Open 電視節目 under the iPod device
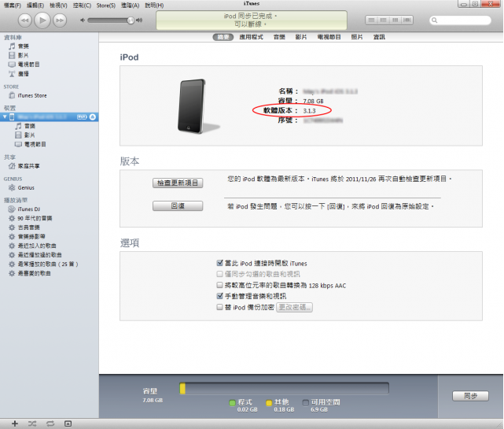 click(x=35, y=144)
